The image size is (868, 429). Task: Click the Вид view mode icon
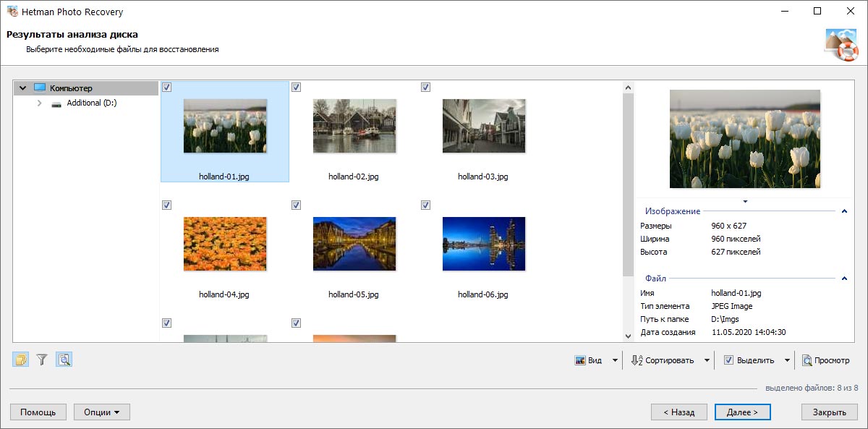click(580, 360)
